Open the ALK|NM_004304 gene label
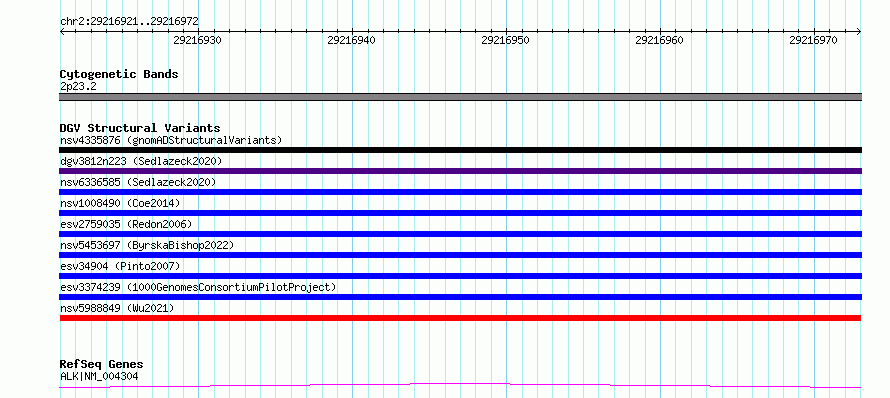Viewport: 890px width, 398px height. point(99,376)
